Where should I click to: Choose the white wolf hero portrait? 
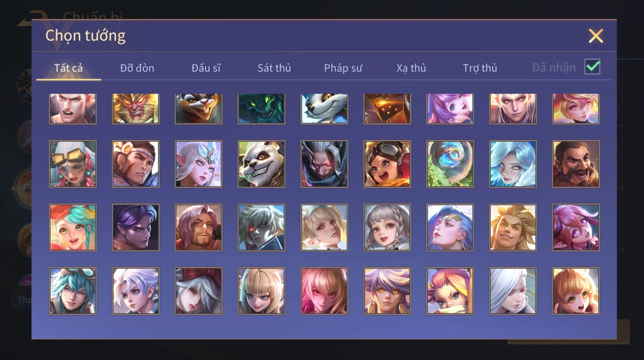pyautogui.click(x=324, y=109)
